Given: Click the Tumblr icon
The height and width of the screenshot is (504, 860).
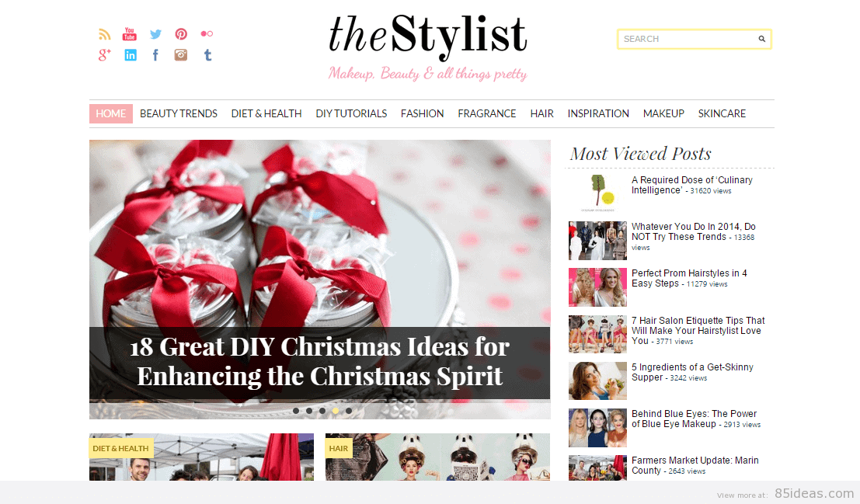Looking at the screenshot, I should [x=207, y=55].
